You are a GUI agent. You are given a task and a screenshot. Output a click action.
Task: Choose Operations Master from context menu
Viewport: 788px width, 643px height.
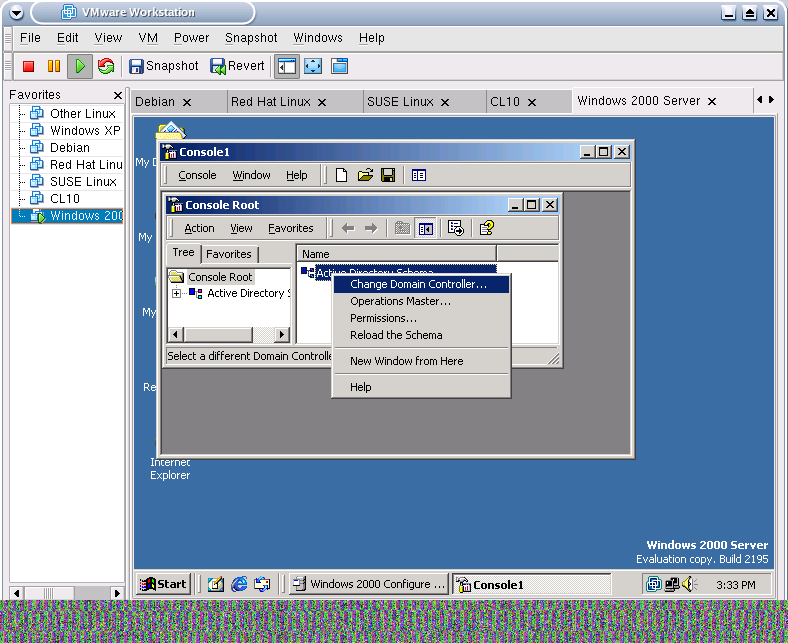click(x=421, y=302)
